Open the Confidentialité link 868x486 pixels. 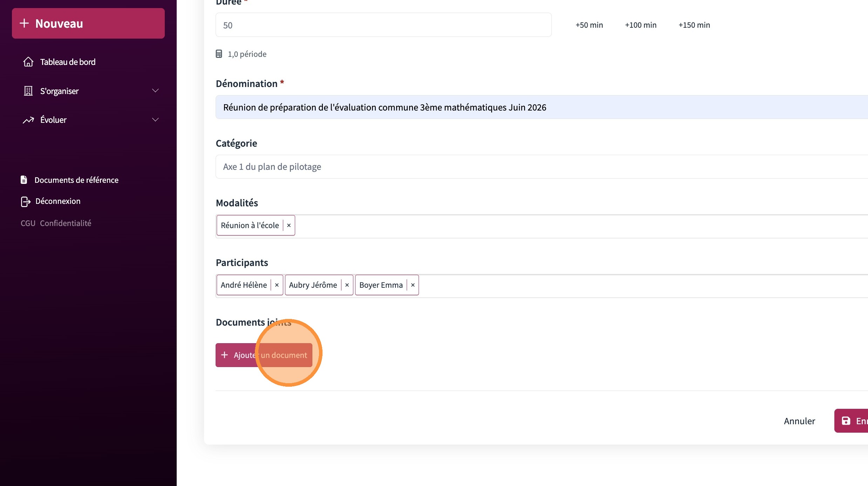[x=66, y=223]
